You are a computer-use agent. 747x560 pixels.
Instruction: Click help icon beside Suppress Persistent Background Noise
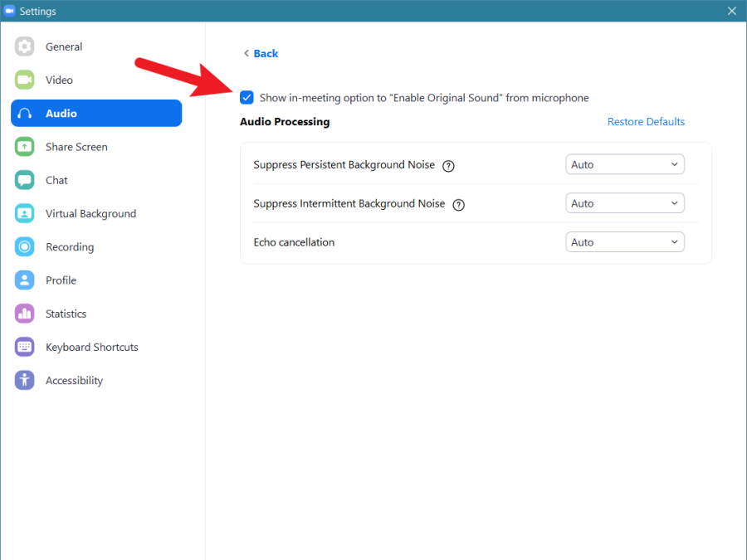tap(448, 165)
